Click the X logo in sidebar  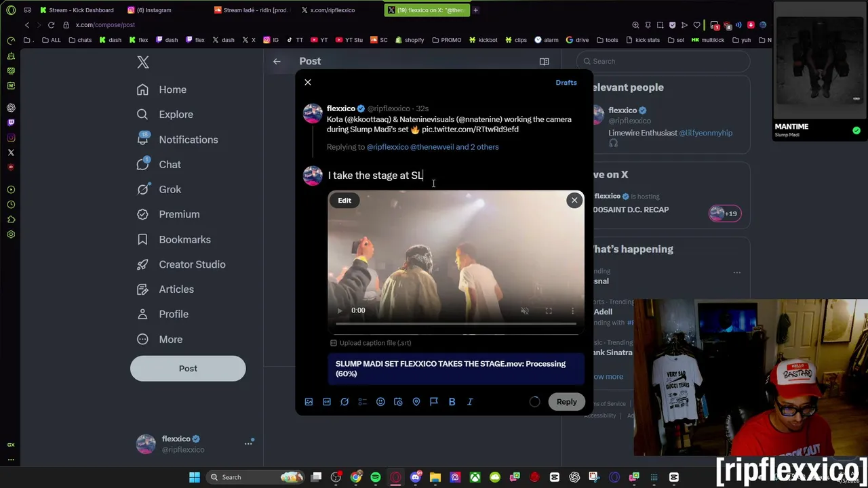pos(143,62)
